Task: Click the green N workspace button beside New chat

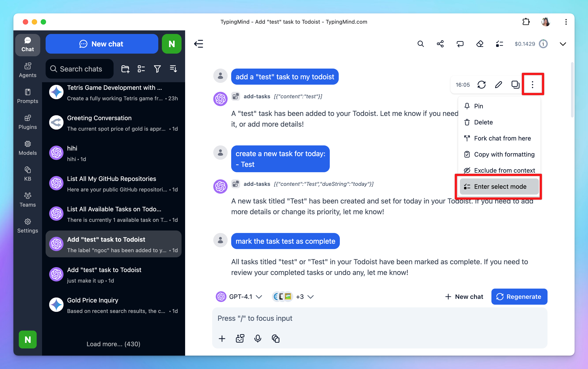Action: click(x=171, y=44)
